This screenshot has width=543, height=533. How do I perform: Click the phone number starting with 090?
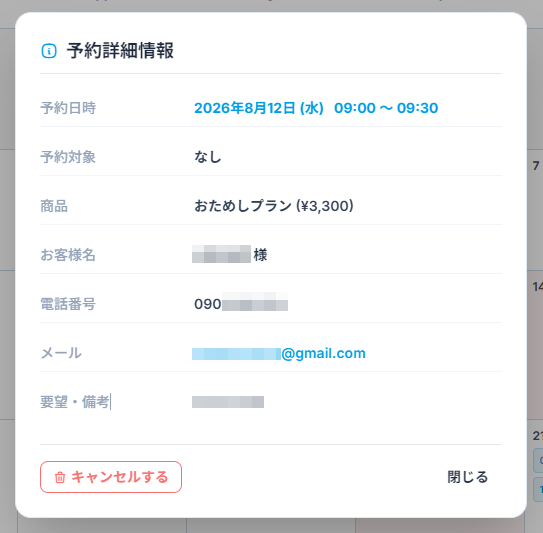[x=241, y=304]
